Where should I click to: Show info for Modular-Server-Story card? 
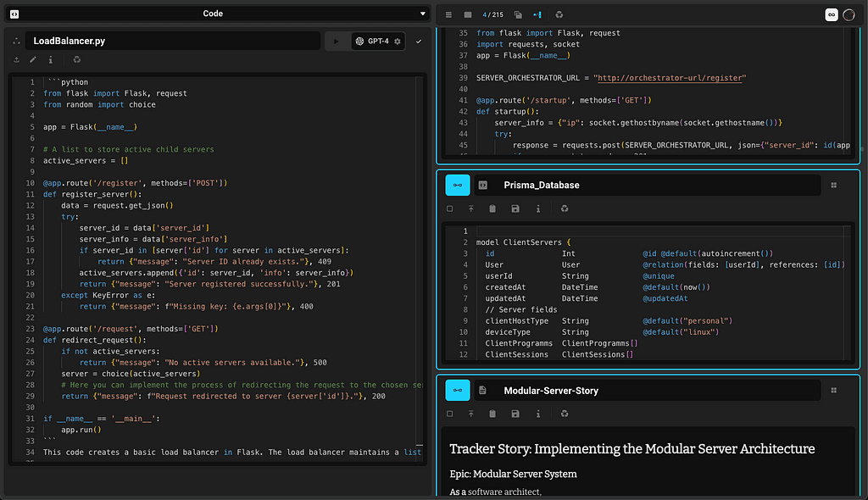point(538,414)
